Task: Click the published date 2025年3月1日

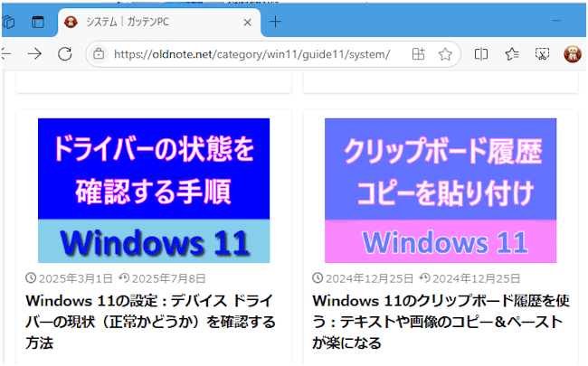Action: click(69, 278)
